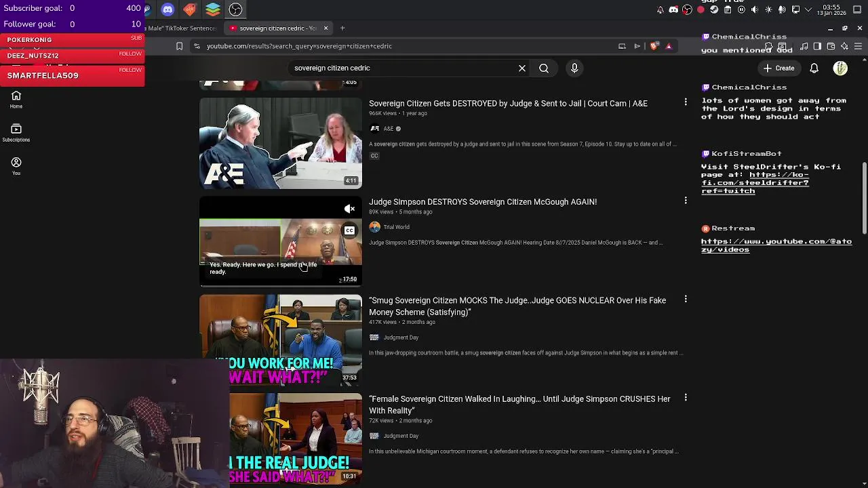Image resolution: width=868 pixels, height=488 pixels.
Task: Open the Subscriptions sidebar icon
Action: pyautogui.click(x=16, y=133)
